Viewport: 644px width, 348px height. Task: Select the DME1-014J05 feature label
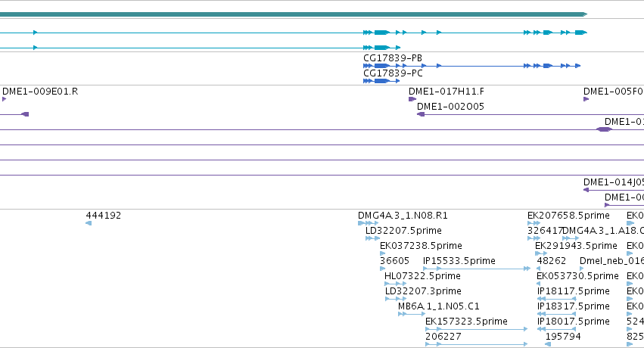[614, 182]
